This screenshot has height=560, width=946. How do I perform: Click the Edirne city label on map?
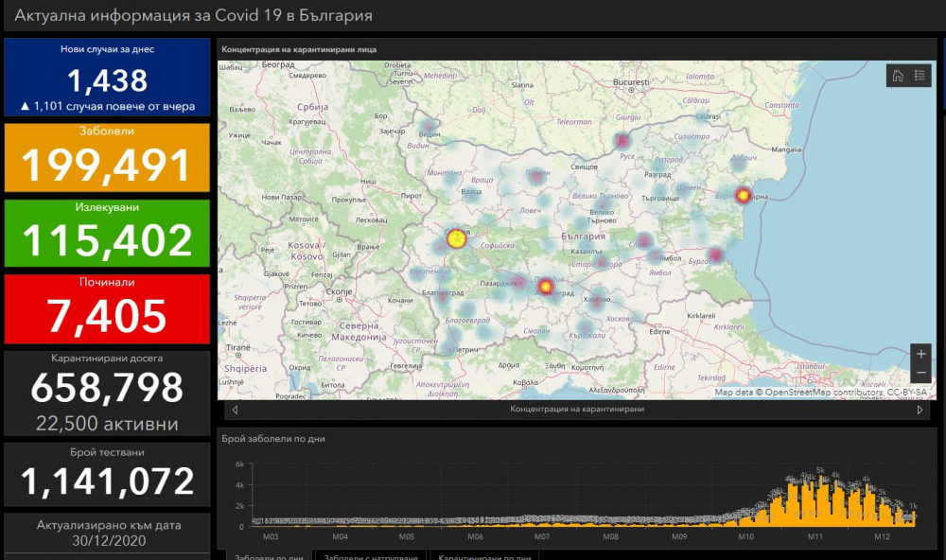pos(659,331)
